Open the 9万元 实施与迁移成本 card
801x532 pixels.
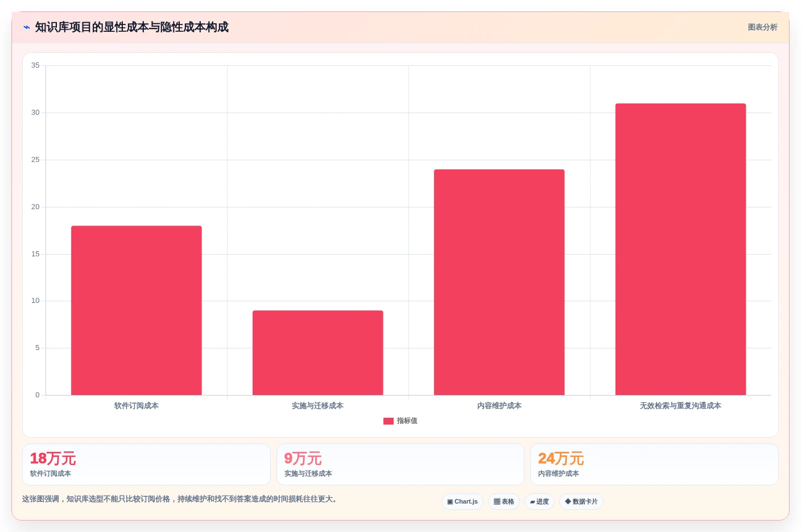[400, 464]
